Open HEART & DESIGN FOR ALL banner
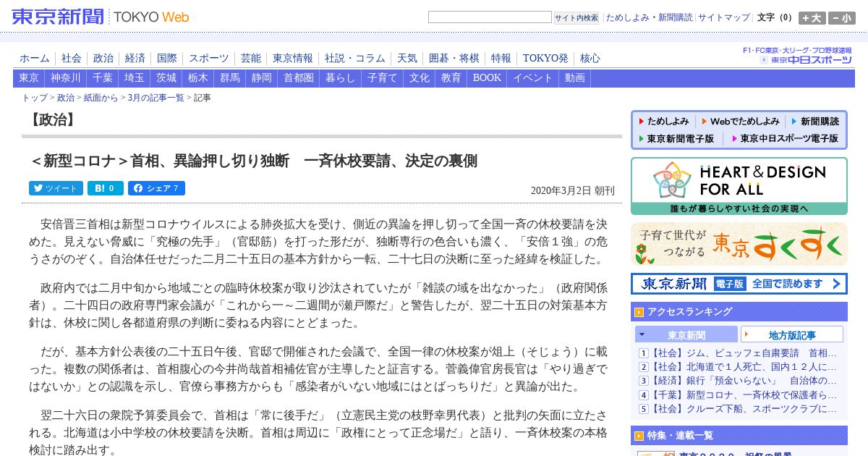Screen dimensions: 868x456 [x=739, y=186]
